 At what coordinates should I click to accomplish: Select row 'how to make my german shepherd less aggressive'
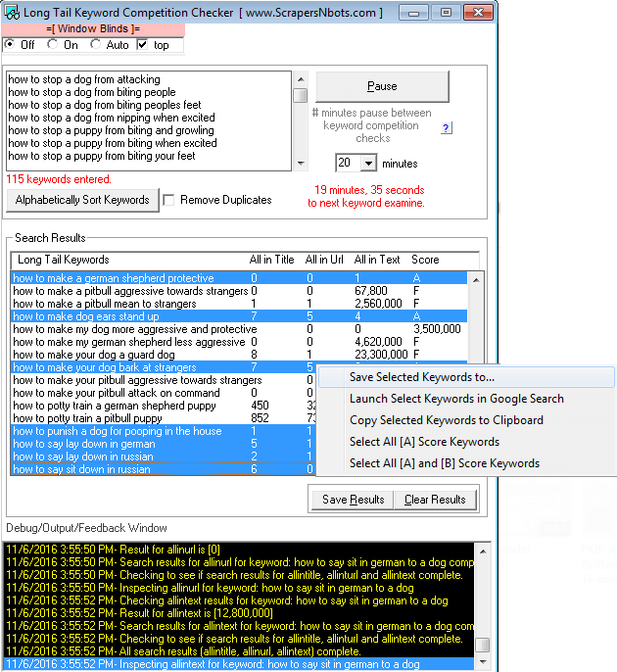coord(239,342)
